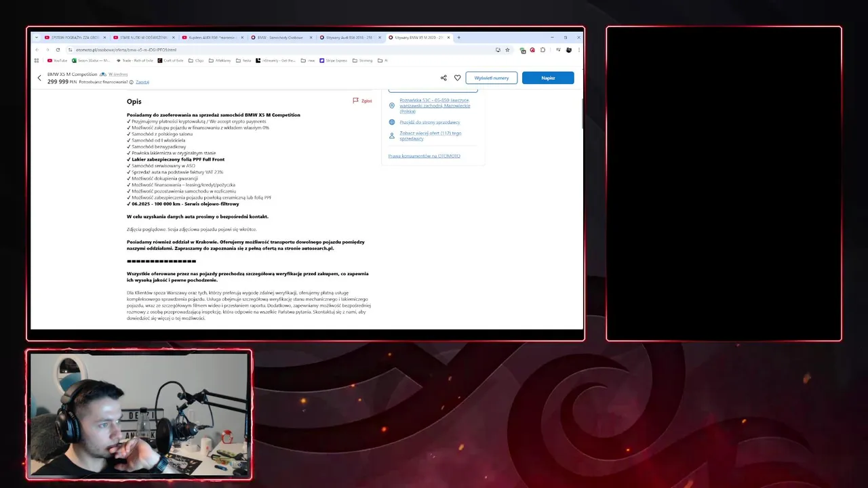
Task: Go forward in browser history
Action: click(47, 49)
